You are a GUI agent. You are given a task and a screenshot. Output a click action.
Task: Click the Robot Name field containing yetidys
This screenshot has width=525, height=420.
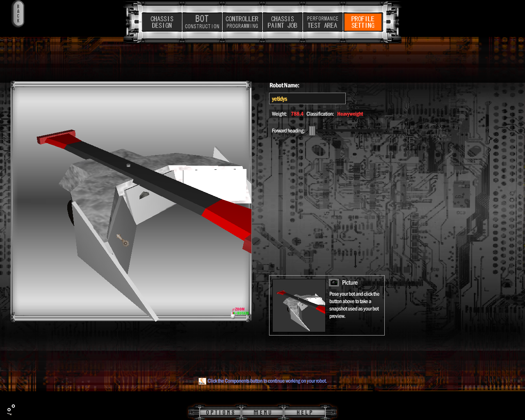coord(307,99)
